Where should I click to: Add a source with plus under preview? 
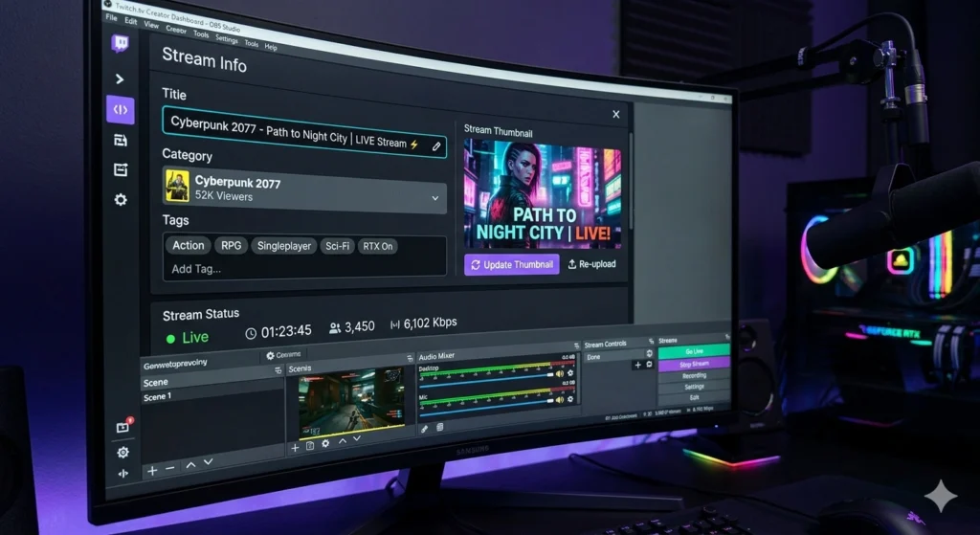(x=295, y=448)
